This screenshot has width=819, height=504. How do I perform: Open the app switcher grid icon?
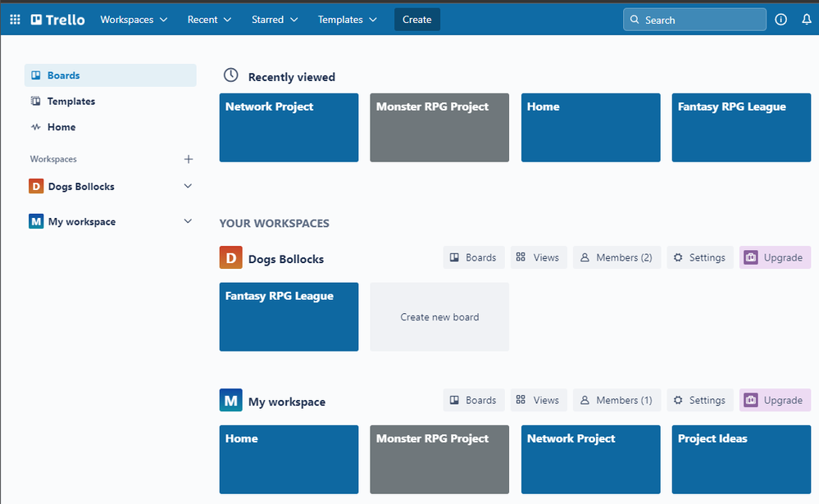tap(15, 20)
